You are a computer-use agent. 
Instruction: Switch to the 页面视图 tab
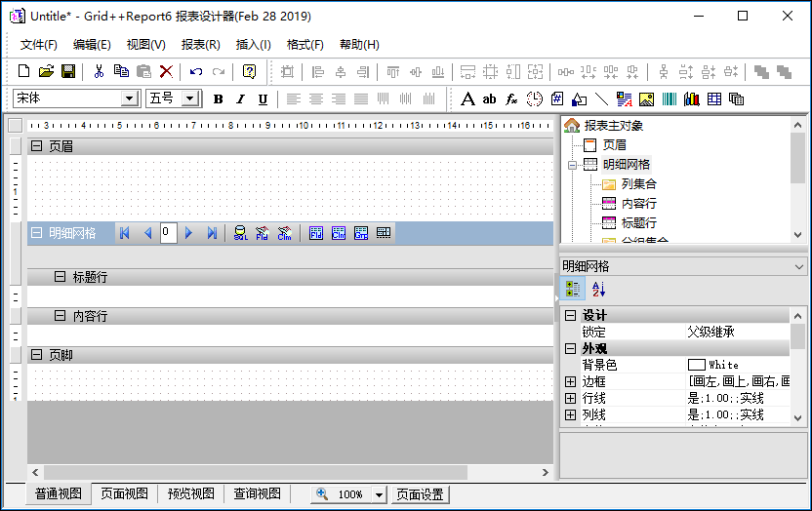(124, 493)
